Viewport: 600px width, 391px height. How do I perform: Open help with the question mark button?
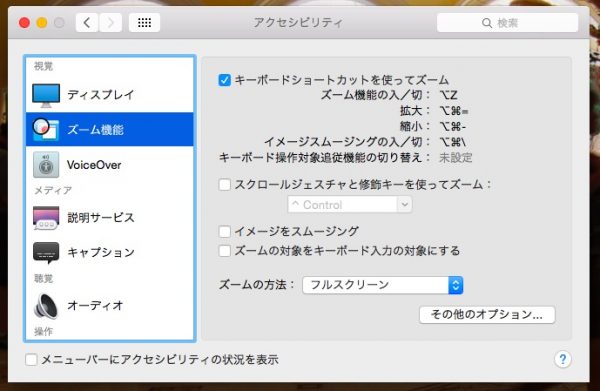pos(562,359)
